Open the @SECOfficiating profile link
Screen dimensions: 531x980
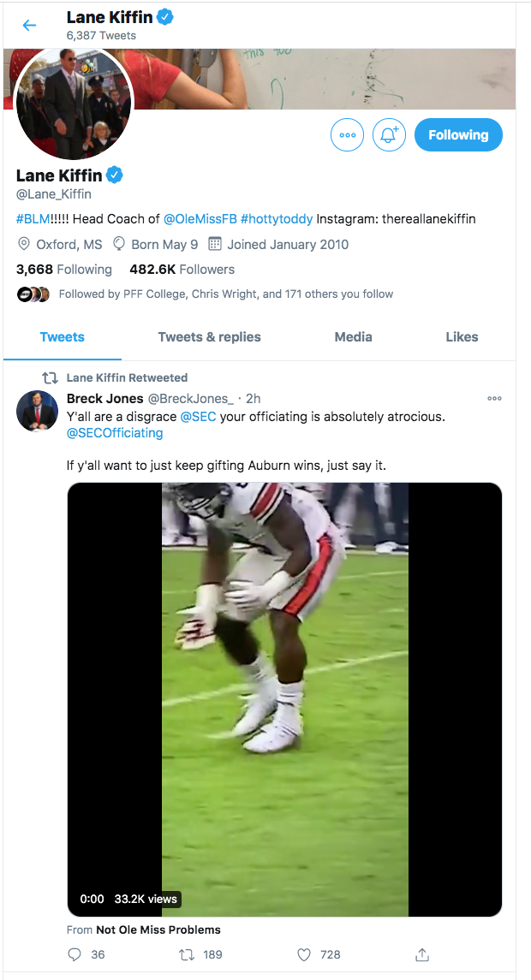[115, 433]
